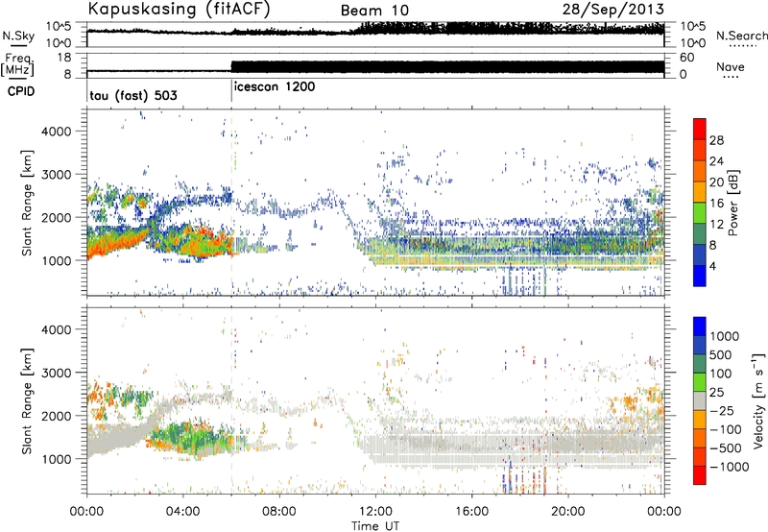Click the '08:00' time tick label
This screenshot has width=768, height=532.
click(279, 512)
